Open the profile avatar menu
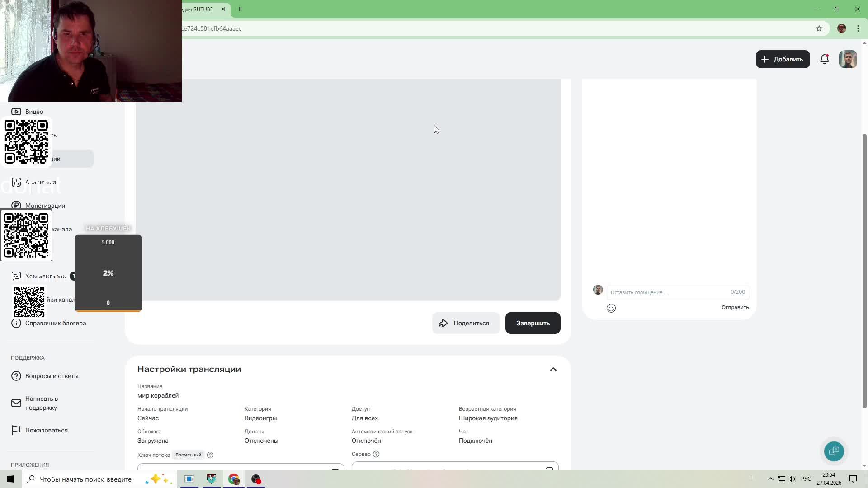This screenshot has width=868, height=488. point(848,59)
